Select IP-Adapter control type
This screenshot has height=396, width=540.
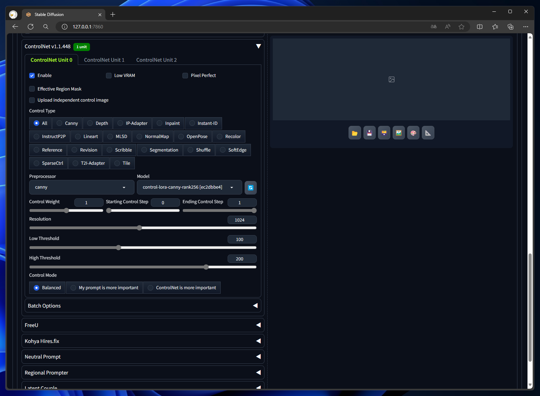132,123
